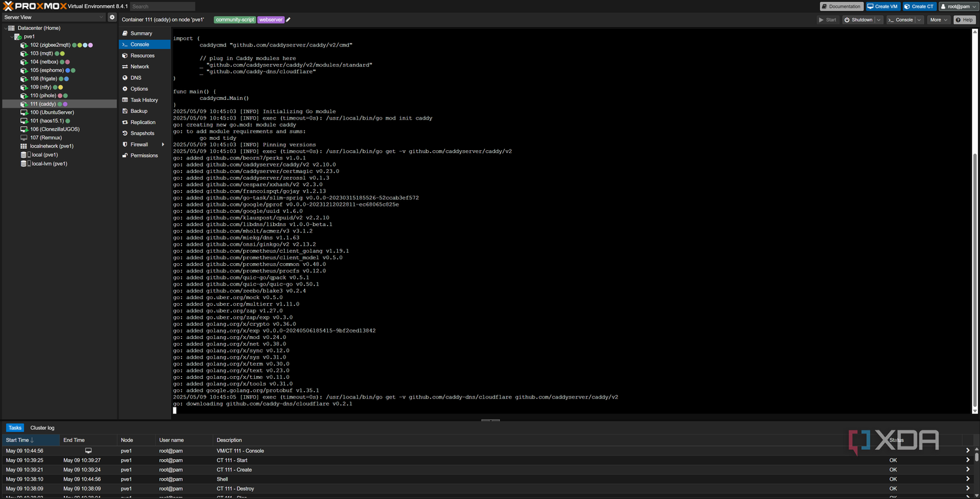Expand the CT 111 - Start task row chevron
The image size is (980, 499).
point(968,460)
